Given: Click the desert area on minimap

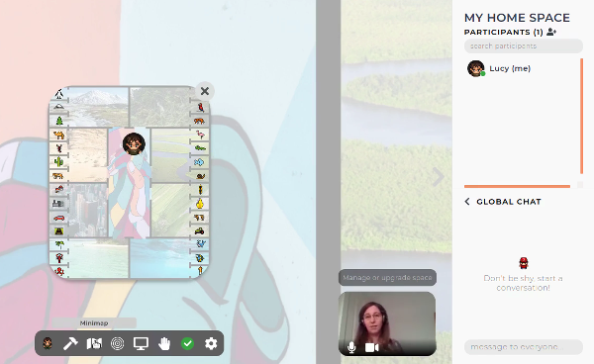Looking at the screenshot, I should [87, 155].
